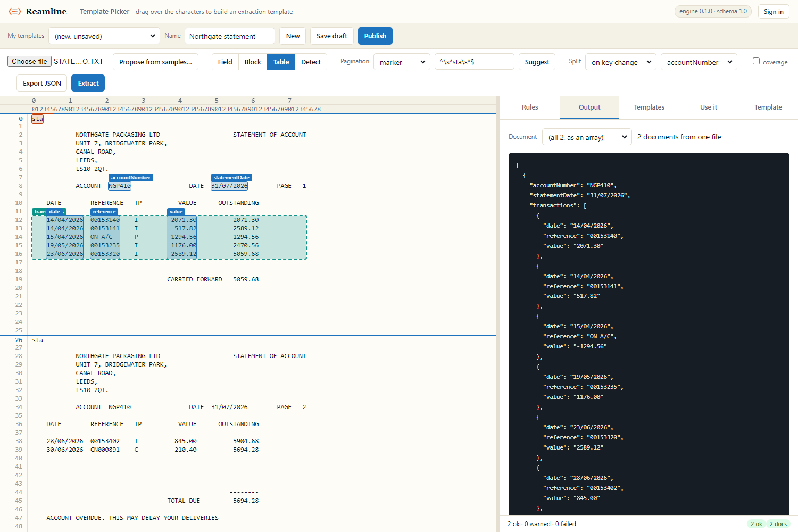
Task: Click the highlighted sta marker on line 0
Action: point(37,119)
